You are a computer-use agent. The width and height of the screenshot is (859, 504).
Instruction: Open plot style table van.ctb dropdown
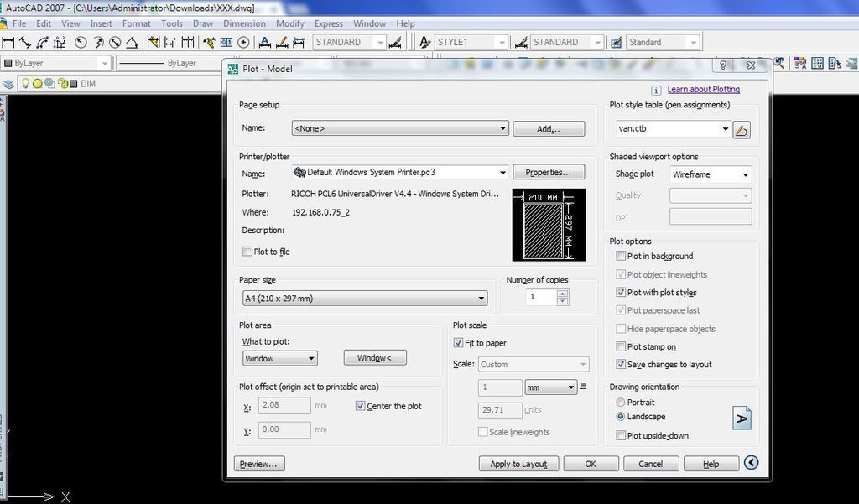[674, 129]
